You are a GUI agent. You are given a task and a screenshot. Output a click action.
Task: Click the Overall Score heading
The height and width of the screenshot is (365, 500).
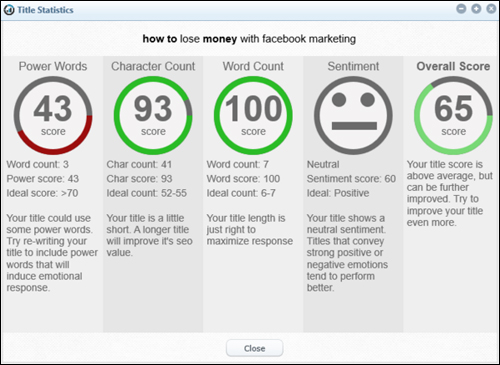point(453,66)
